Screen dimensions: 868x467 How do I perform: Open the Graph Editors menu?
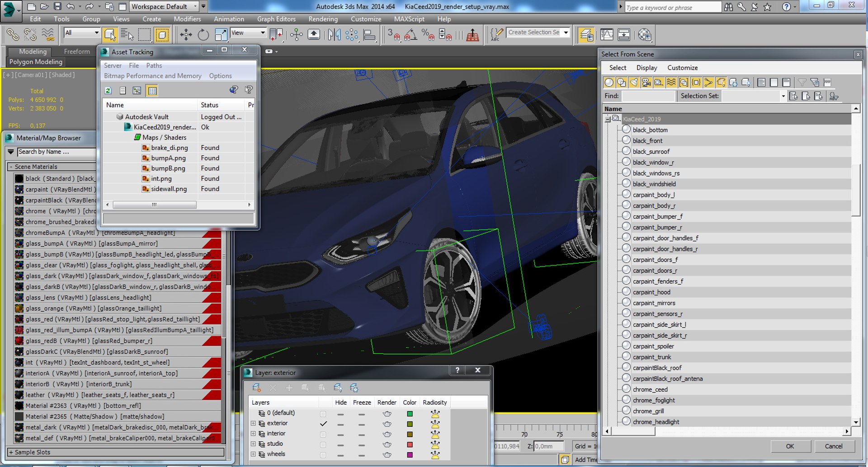(276, 19)
